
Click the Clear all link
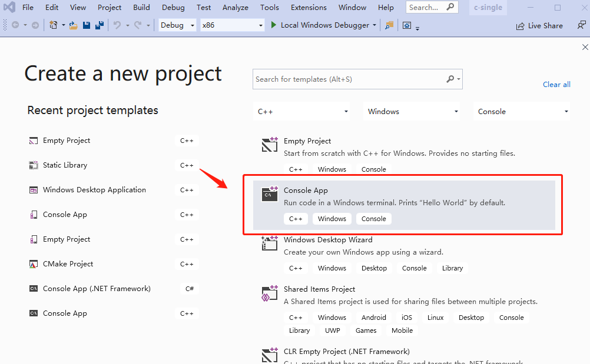click(x=556, y=84)
